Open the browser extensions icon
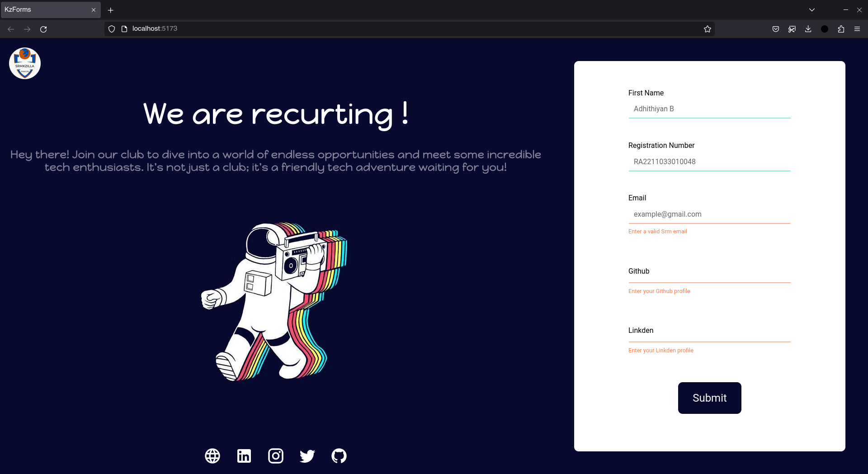Viewport: 868px width, 474px height. coord(841,29)
